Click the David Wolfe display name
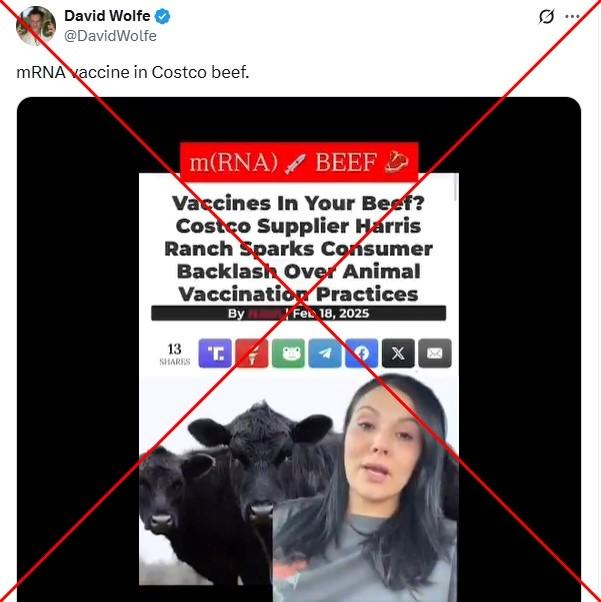 click(x=107, y=16)
